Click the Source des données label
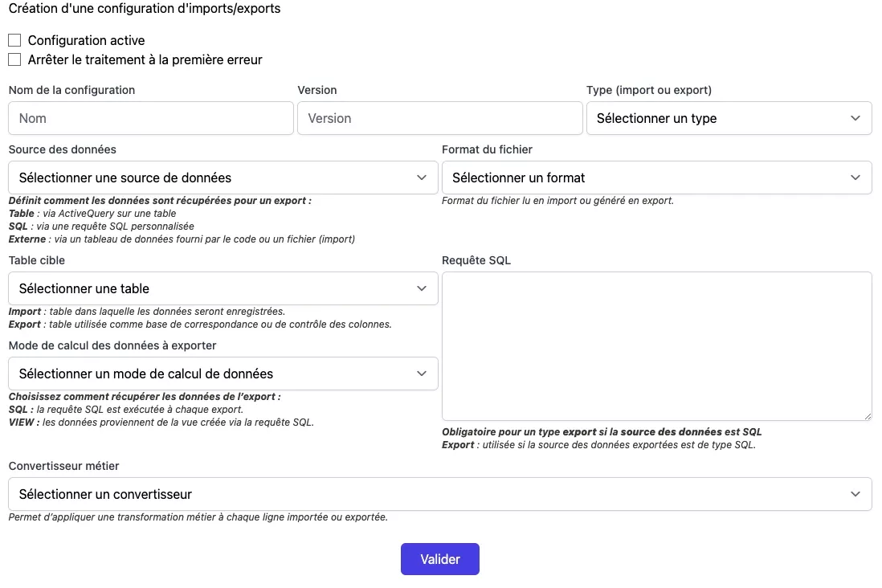 coord(62,149)
